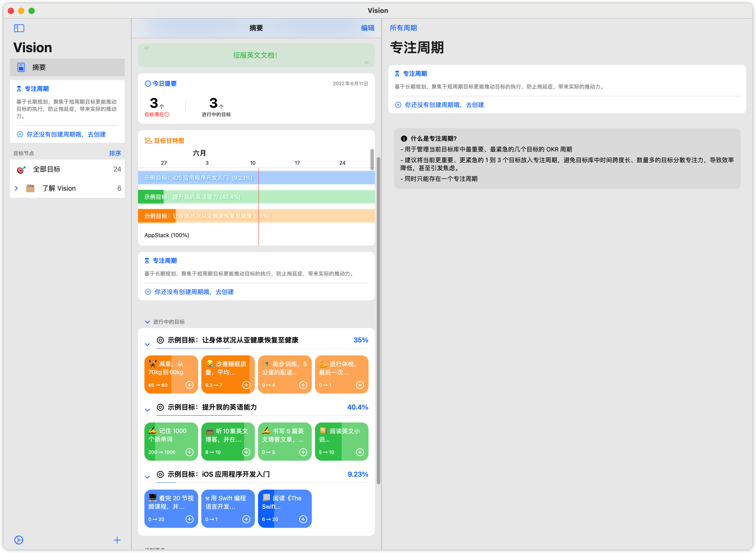
Task: Click plus icon on 看完 20 节视频课程 card
Action: (x=189, y=519)
